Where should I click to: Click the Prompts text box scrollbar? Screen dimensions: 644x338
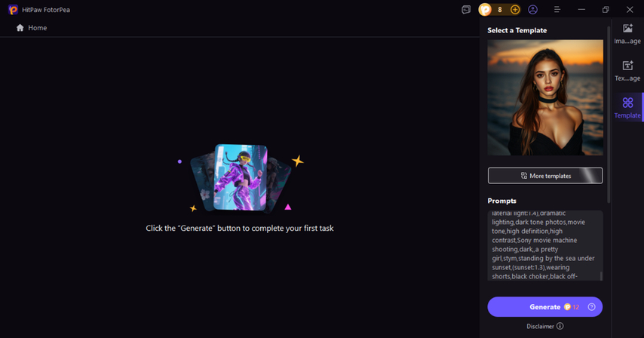coord(601,275)
